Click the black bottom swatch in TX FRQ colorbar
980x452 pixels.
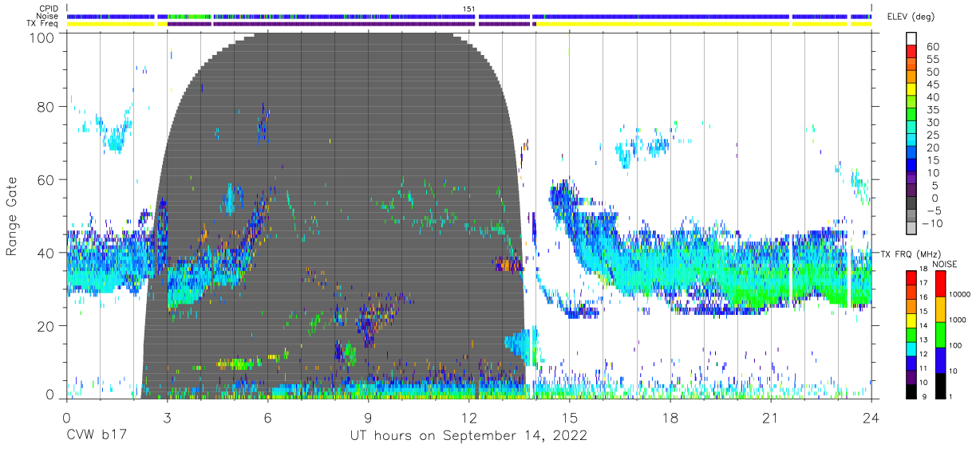pos(911,390)
